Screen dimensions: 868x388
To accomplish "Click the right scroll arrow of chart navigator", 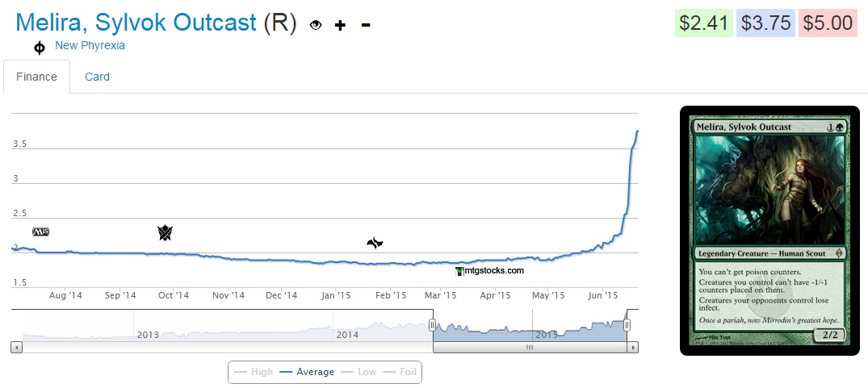I will (x=633, y=348).
